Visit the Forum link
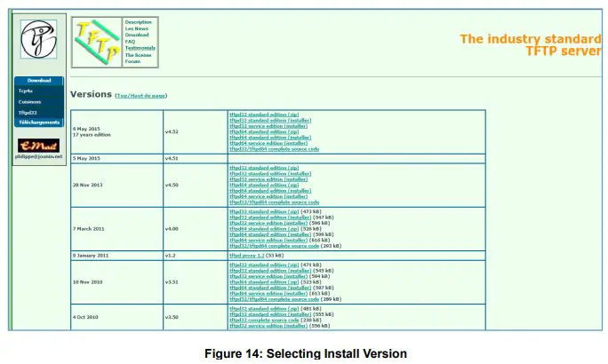 click(132, 61)
